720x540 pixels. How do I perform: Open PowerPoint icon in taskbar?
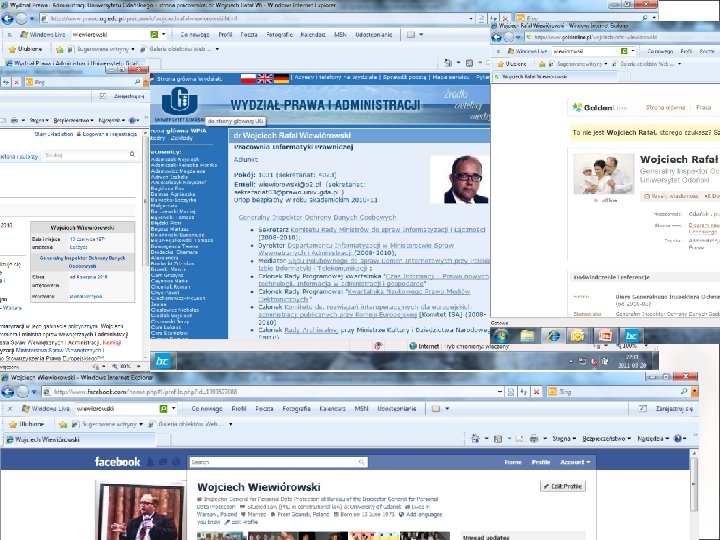coord(605,336)
